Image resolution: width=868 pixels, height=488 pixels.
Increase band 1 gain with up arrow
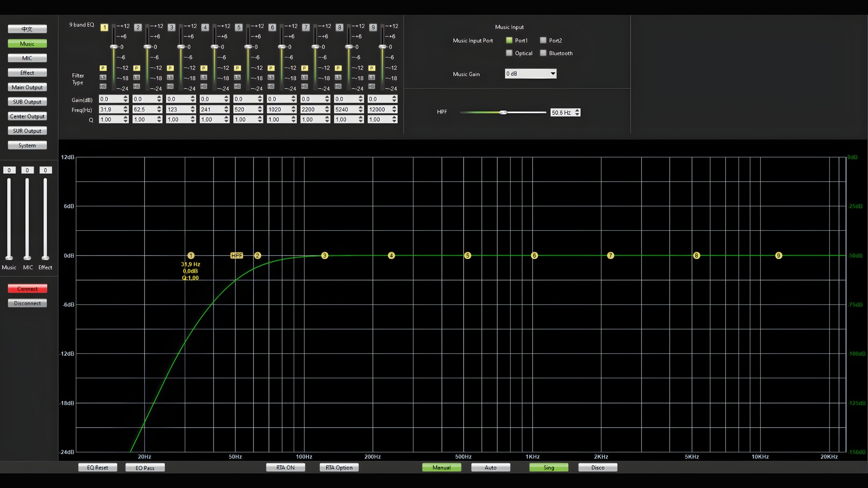pos(126,97)
